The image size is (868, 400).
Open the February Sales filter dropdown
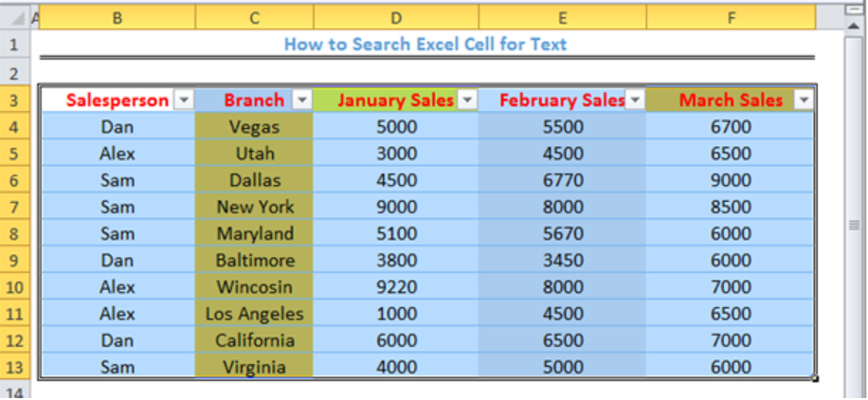point(635,100)
